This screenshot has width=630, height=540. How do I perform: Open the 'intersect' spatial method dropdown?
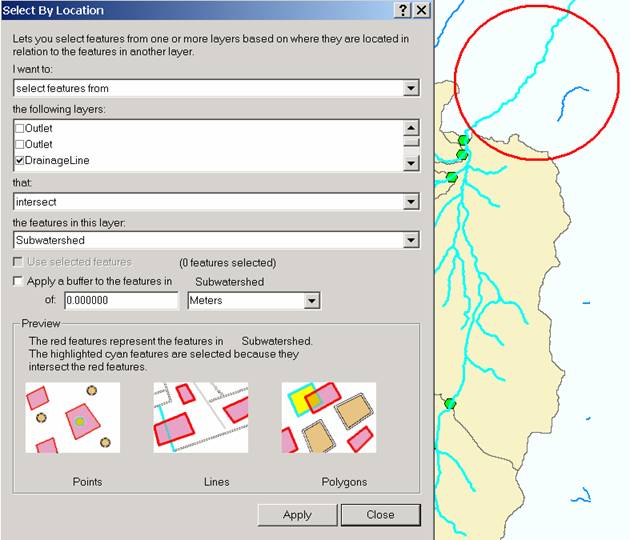tap(411, 202)
